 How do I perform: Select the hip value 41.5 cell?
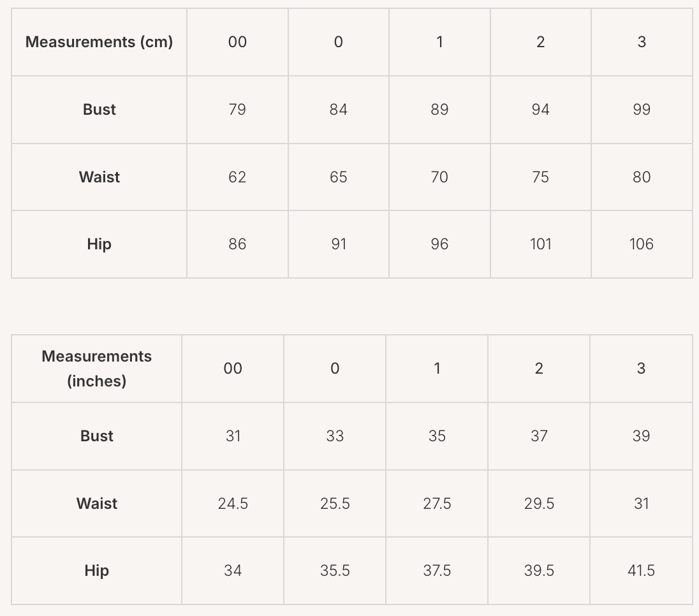(x=641, y=571)
